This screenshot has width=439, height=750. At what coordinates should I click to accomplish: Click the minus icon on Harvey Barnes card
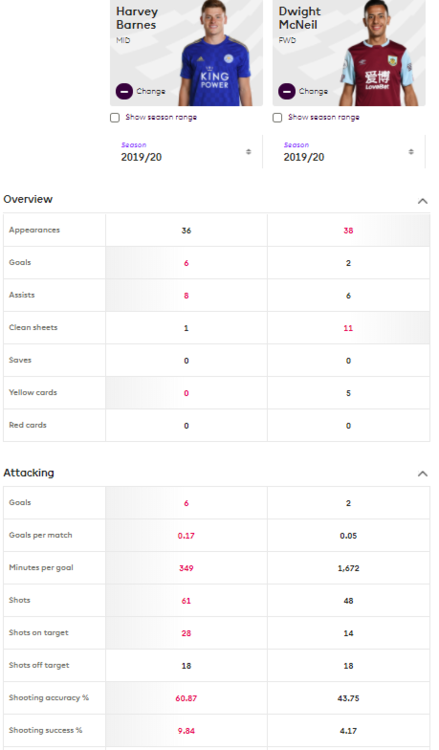[124, 91]
